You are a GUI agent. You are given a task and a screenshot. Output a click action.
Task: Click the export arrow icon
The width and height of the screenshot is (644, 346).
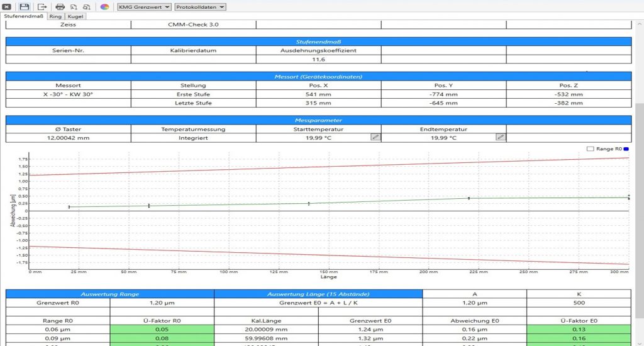[x=42, y=6]
